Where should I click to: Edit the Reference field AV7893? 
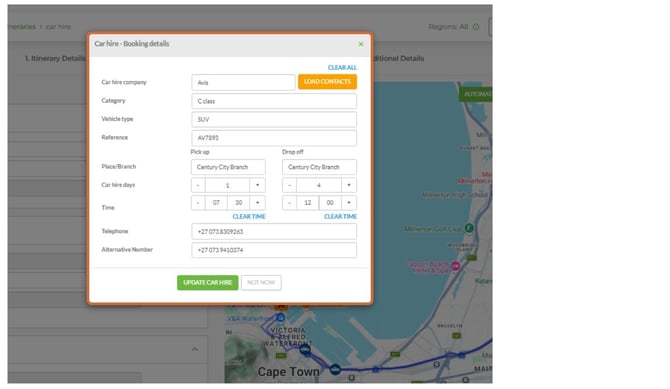(274, 138)
